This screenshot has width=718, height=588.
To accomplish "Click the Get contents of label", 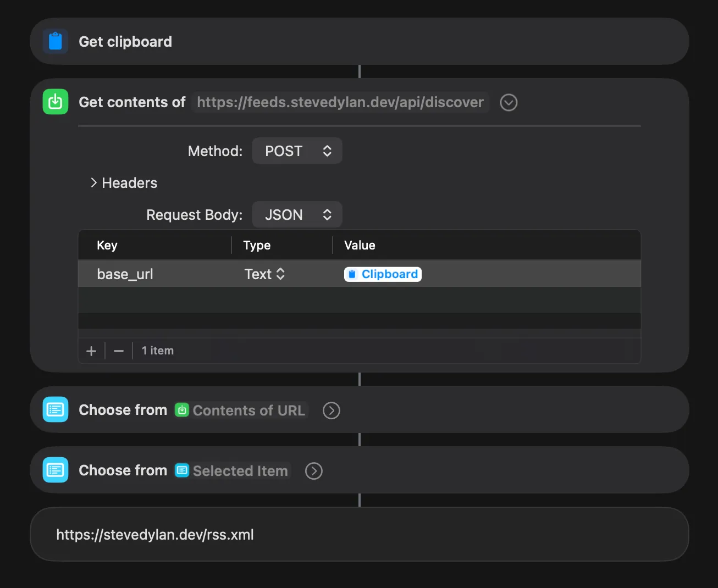I will pos(132,102).
